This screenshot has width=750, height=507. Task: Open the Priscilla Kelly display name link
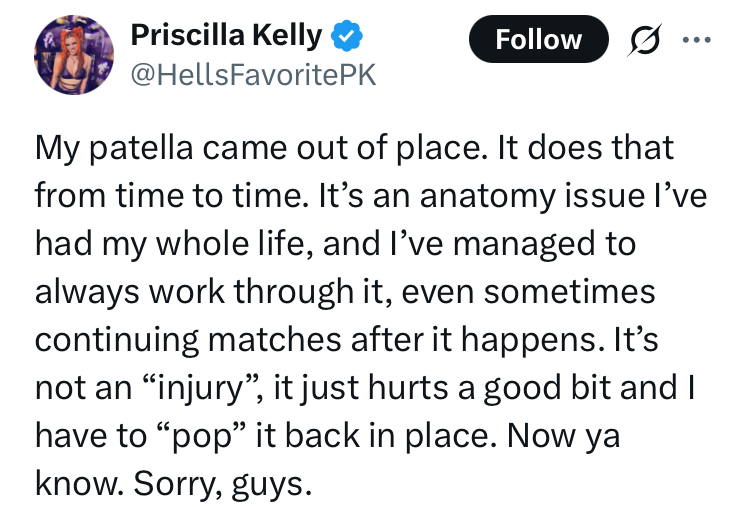click(x=227, y=37)
